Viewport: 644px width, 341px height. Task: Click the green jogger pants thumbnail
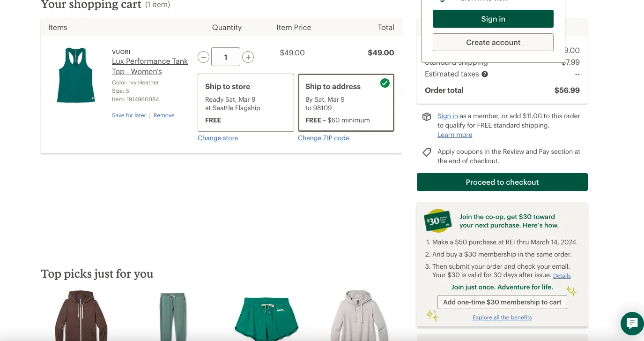(173, 316)
